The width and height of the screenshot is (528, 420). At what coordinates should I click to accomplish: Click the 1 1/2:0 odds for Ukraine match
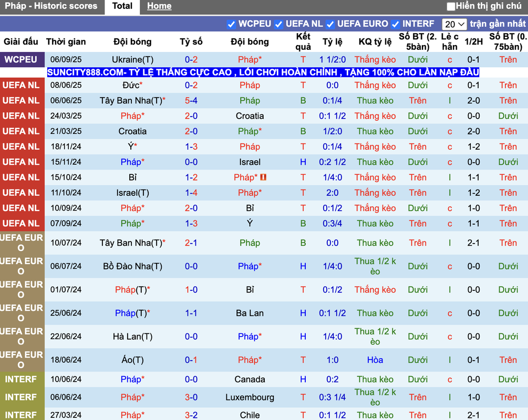coord(333,59)
